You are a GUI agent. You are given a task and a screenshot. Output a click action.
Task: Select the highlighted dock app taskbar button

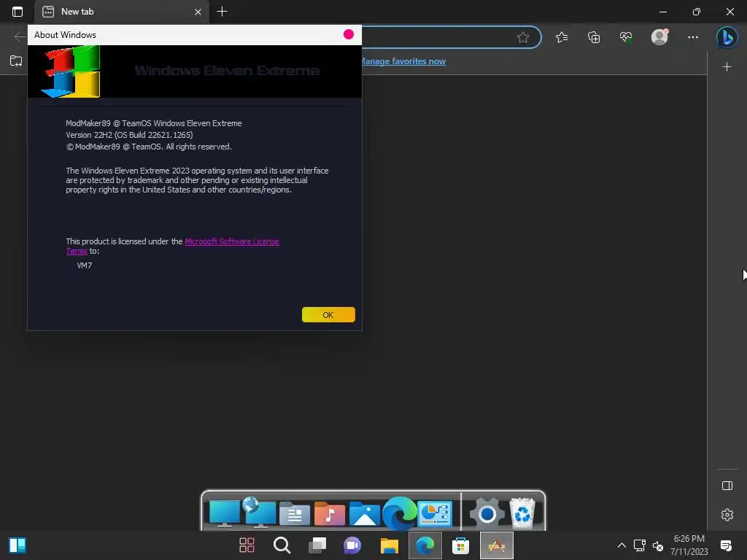pos(496,545)
